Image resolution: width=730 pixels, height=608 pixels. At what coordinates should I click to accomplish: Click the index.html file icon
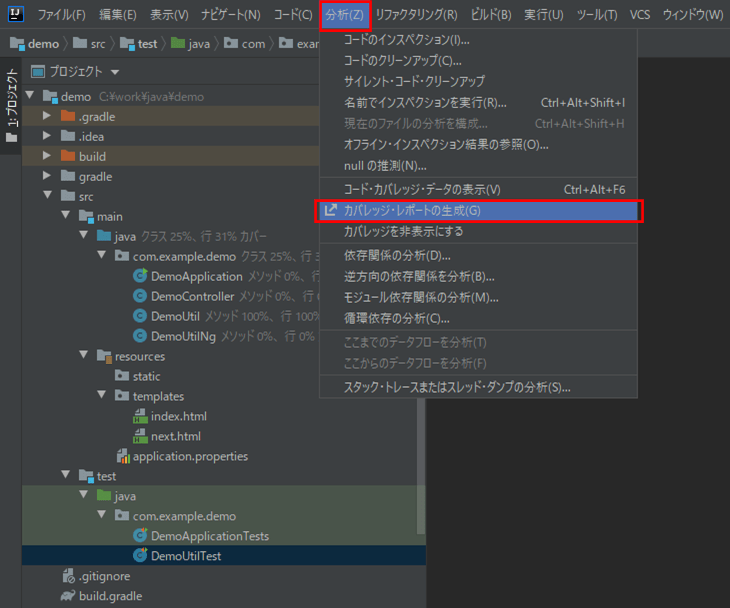141,416
